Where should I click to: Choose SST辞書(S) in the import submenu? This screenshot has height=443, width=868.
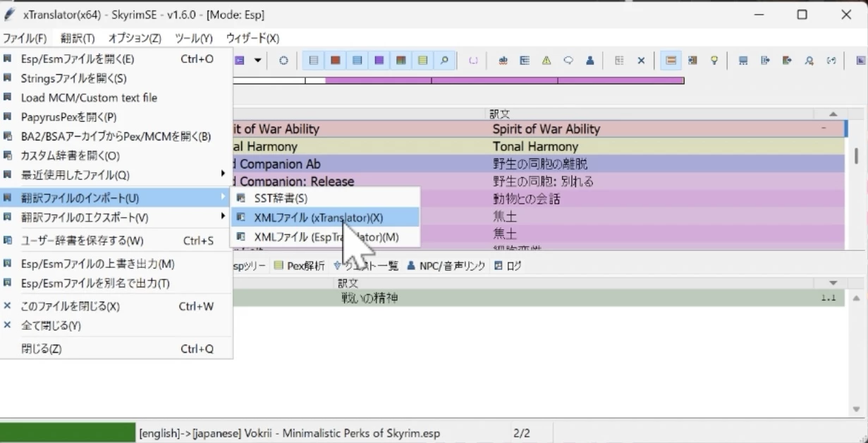325,199
